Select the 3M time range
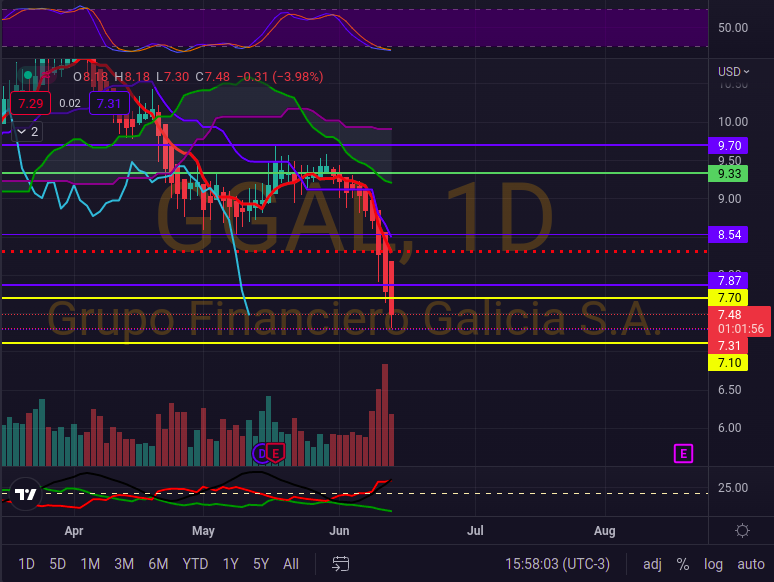The width and height of the screenshot is (774, 582). tap(124, 564)
